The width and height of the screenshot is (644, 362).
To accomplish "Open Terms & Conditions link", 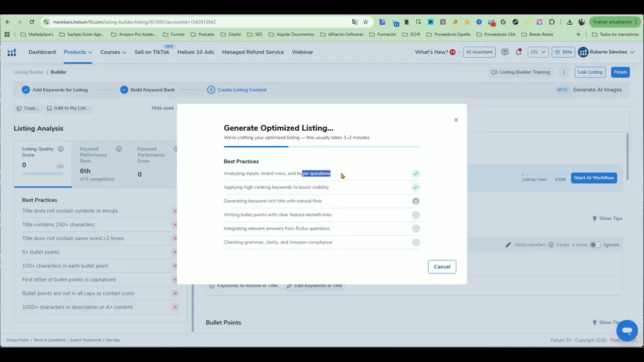I will coord(49,340).
